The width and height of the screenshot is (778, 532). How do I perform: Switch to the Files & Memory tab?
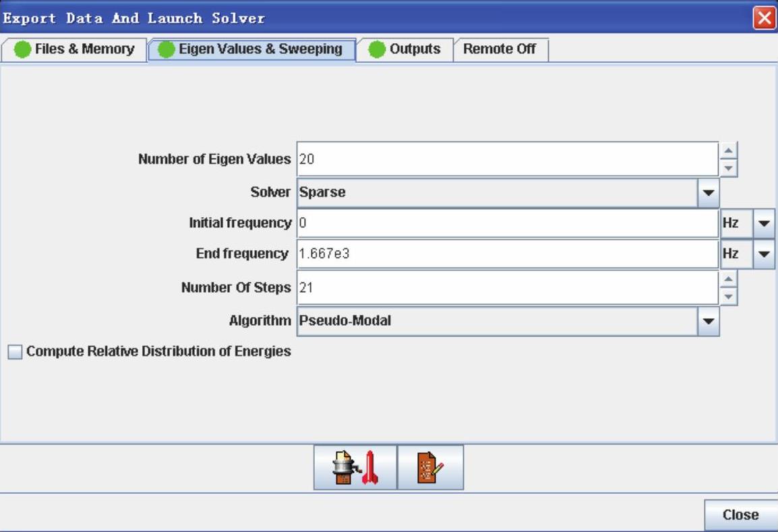coord(74,49)
